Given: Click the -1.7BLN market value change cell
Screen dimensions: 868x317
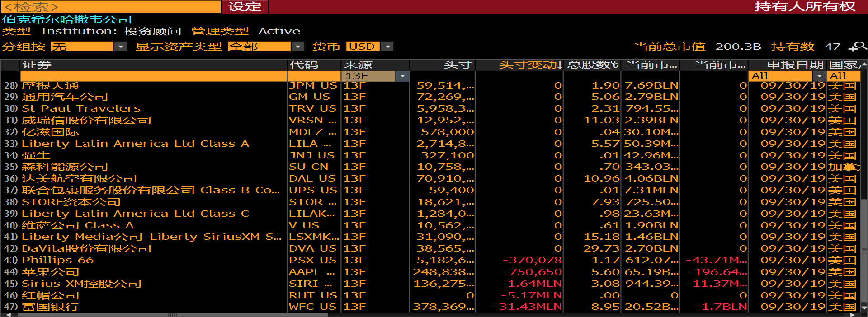Looking at the screenshot, I should click(x=721, y=307).
